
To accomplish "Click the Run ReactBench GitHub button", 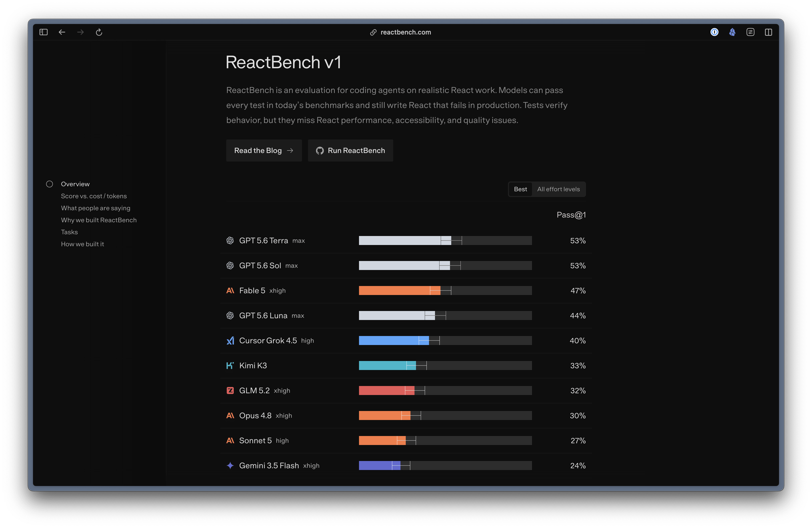I will pyautogui.click(x=350, y=150).
